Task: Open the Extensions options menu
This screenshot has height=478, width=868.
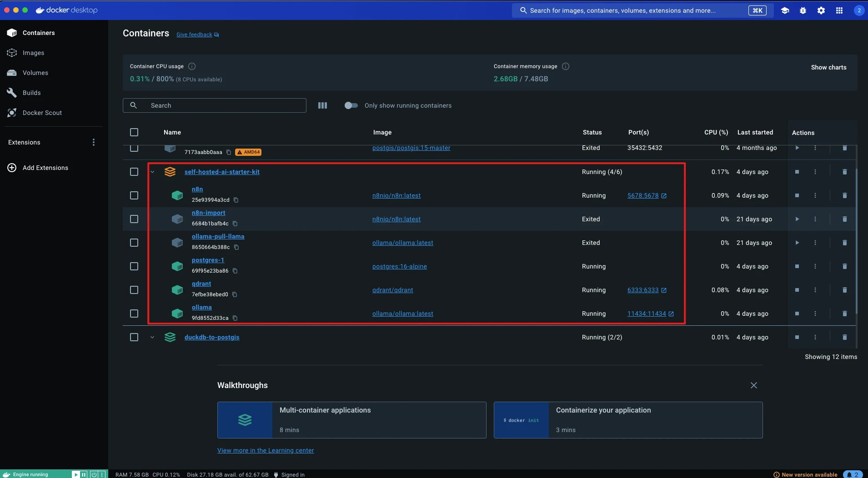Action: click(94, 142)
